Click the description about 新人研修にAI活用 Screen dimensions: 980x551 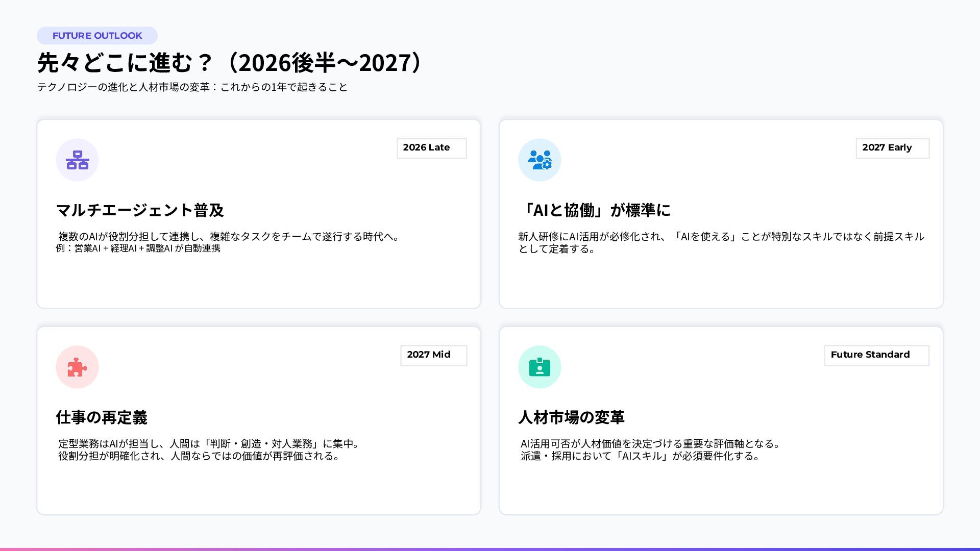721,243
